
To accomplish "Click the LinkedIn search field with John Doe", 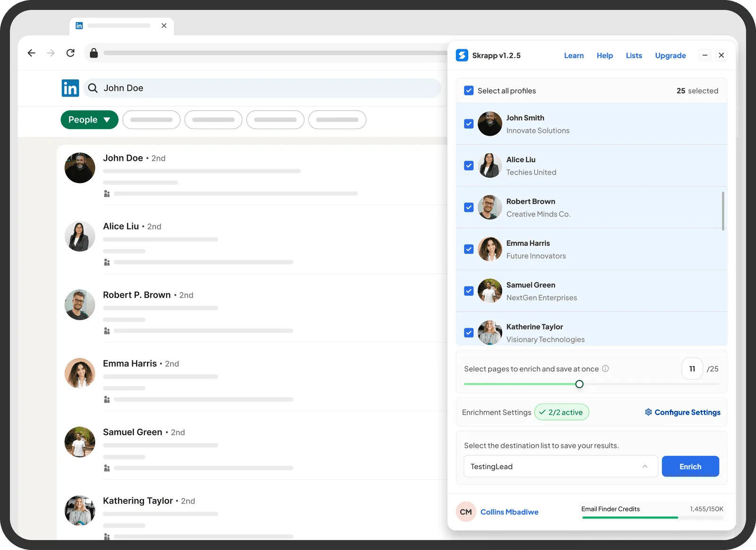I will click(x=262, y=88).
